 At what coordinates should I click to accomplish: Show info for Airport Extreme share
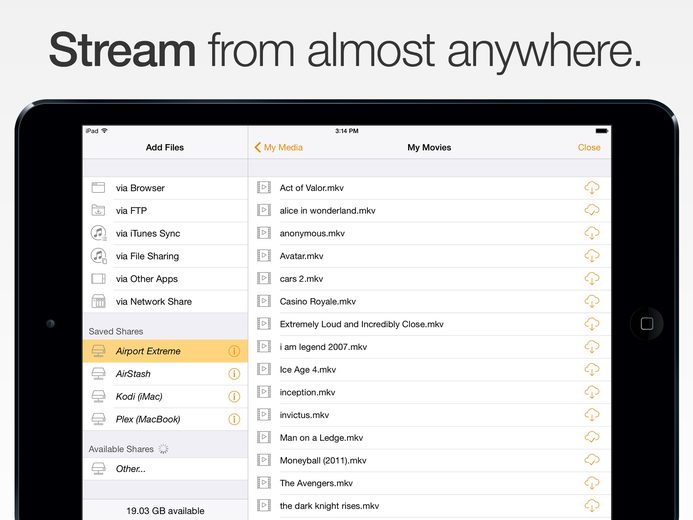234,351
